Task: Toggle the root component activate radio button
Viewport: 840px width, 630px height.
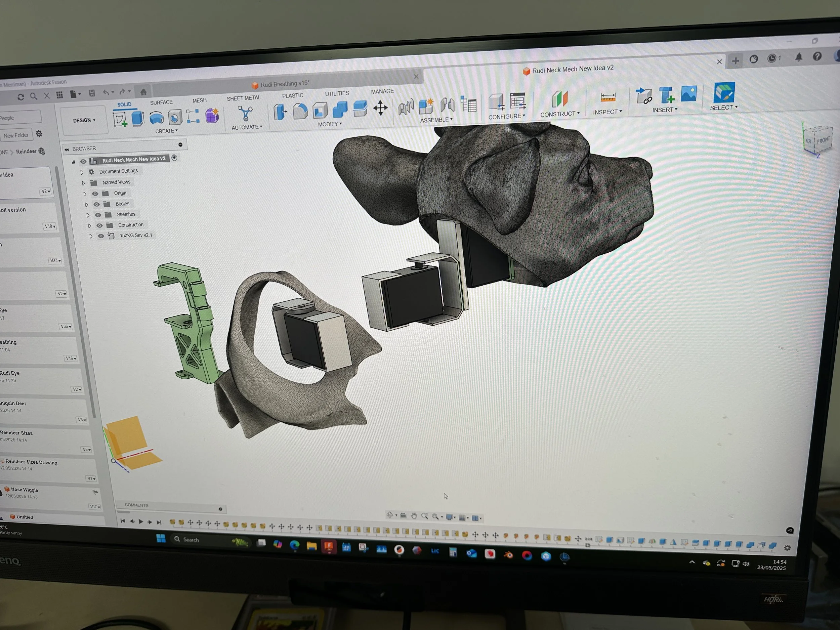Action: [174, 158]
